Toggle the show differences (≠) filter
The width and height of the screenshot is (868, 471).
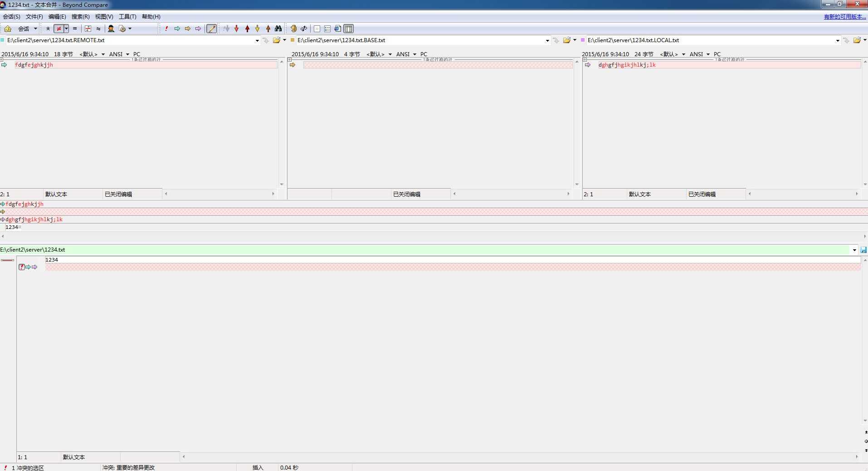59,29
